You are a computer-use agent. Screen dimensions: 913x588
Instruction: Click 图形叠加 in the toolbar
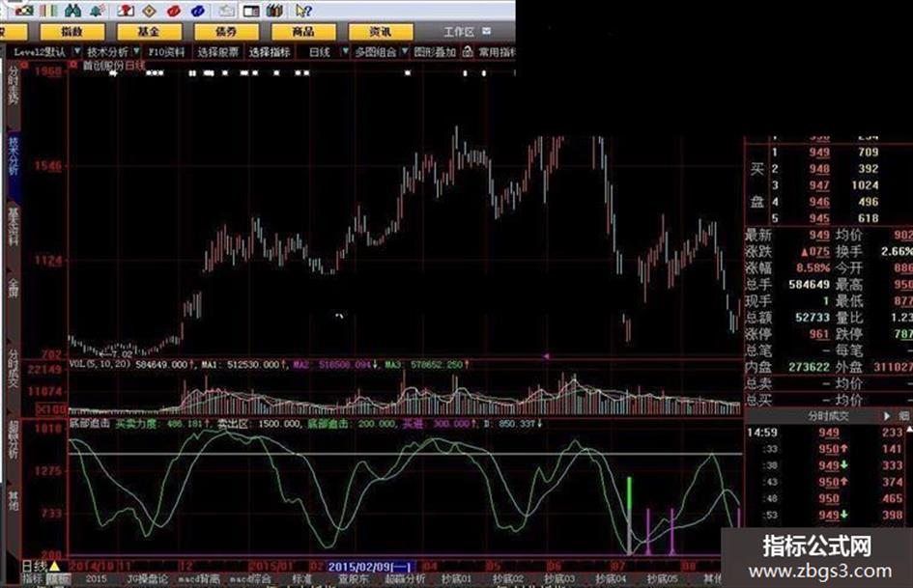click(x=435, y=52)
